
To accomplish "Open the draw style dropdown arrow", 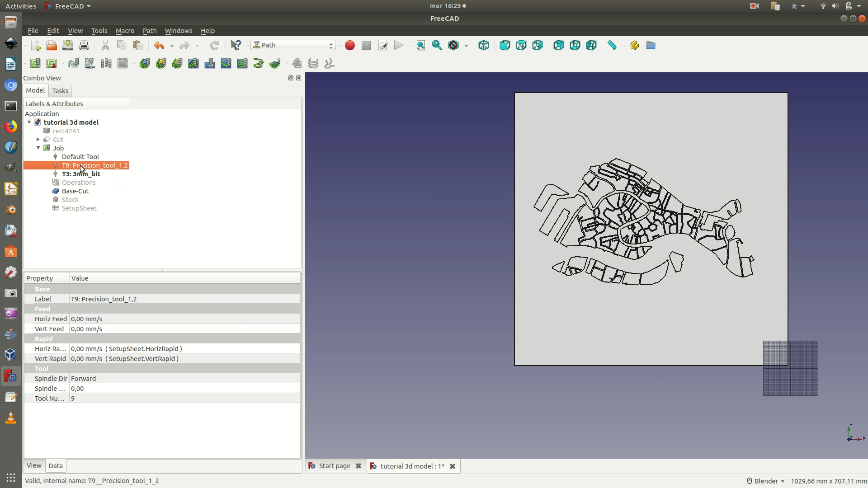I will [x=466, y=46].
